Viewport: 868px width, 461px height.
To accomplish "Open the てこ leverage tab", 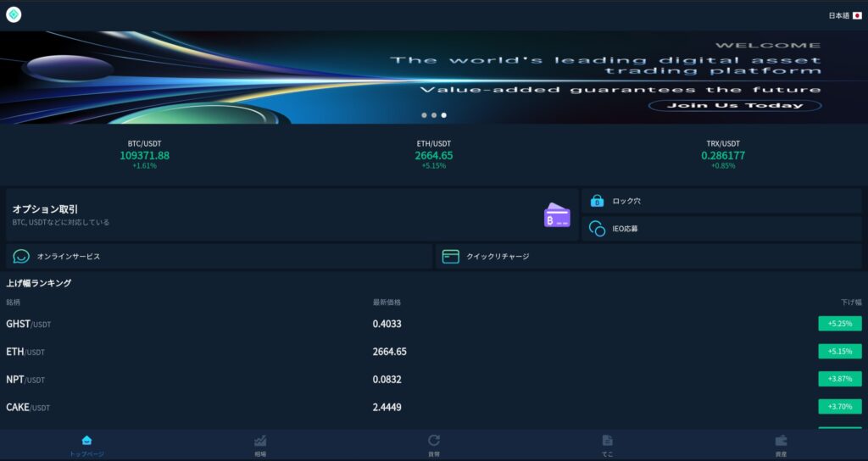I will [x=607, y=446].
